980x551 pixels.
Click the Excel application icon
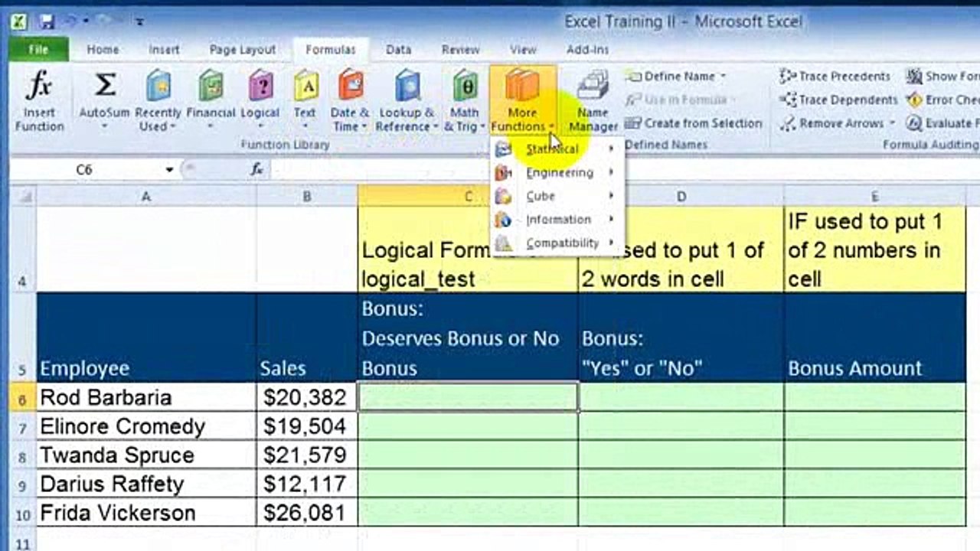[18, 21]
